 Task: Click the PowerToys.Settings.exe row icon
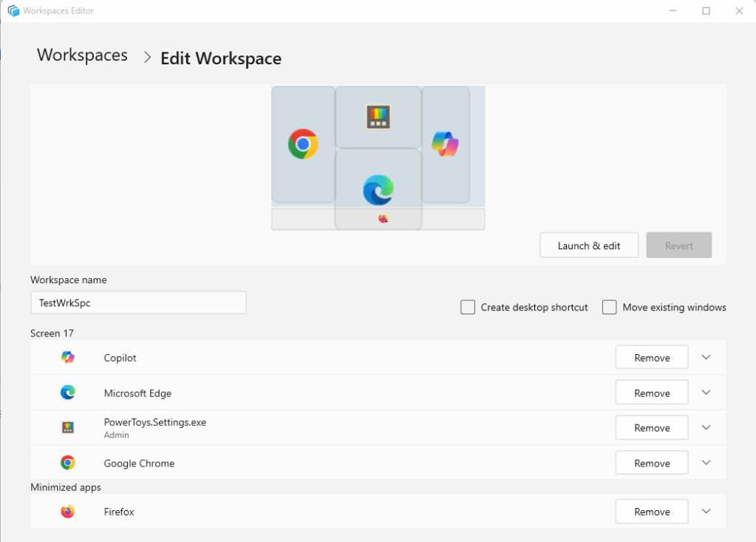pos(68,427)
